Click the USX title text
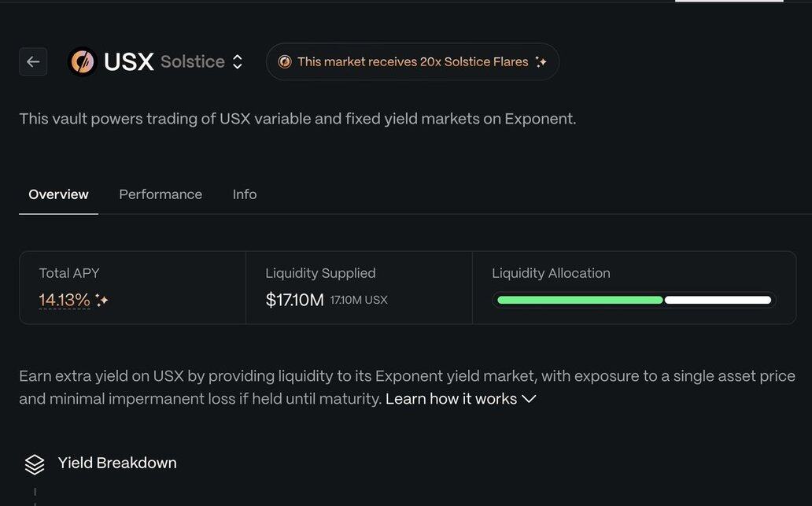This screenshot has height=506, width=812. tap(128, 61)
